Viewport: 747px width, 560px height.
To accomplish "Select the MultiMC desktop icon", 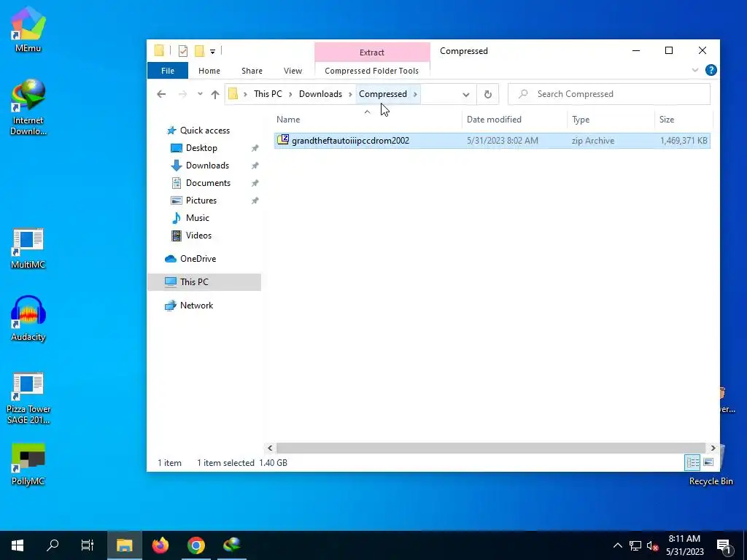I will 28,249.
